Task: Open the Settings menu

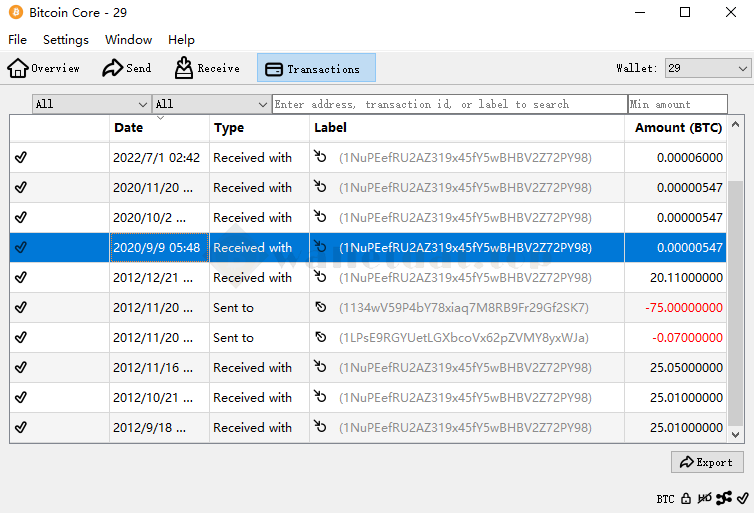Action: [66, 40]
